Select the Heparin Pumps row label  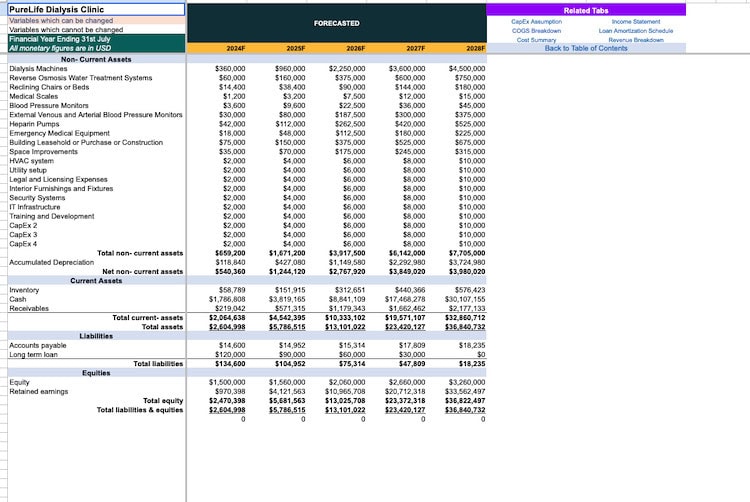click(34, 124)
